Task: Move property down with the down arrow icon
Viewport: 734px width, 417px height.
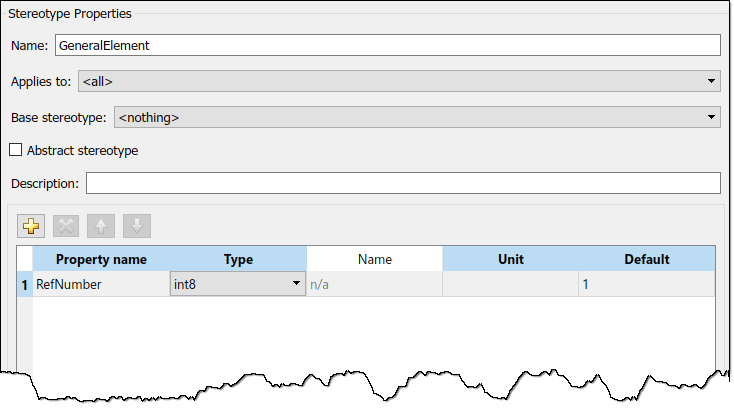Action: point(137,226)
